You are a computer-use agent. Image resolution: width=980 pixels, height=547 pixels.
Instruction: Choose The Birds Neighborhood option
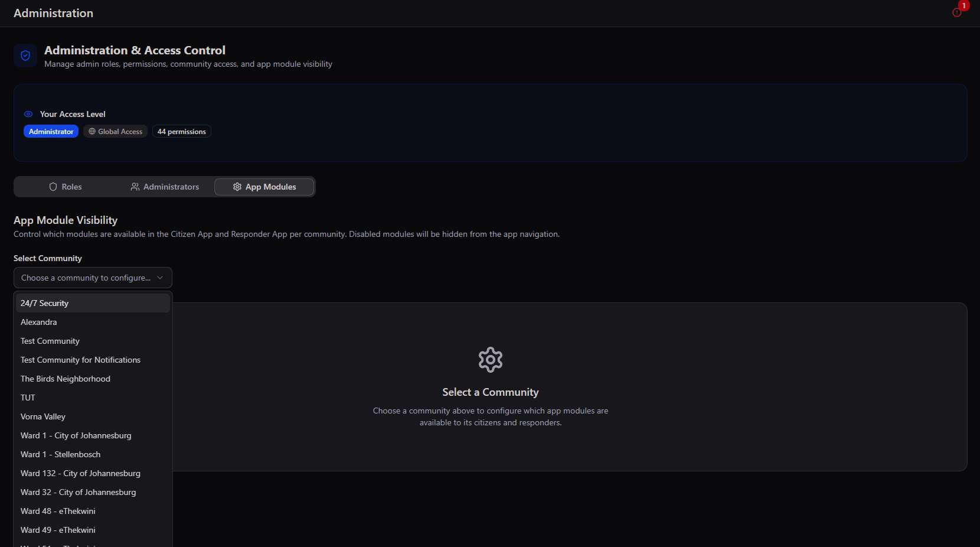tap(93, 379)
